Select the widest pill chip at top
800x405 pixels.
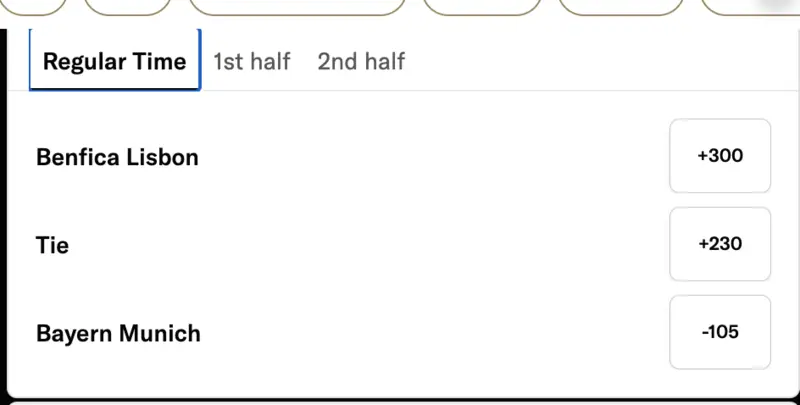[297, 6]
